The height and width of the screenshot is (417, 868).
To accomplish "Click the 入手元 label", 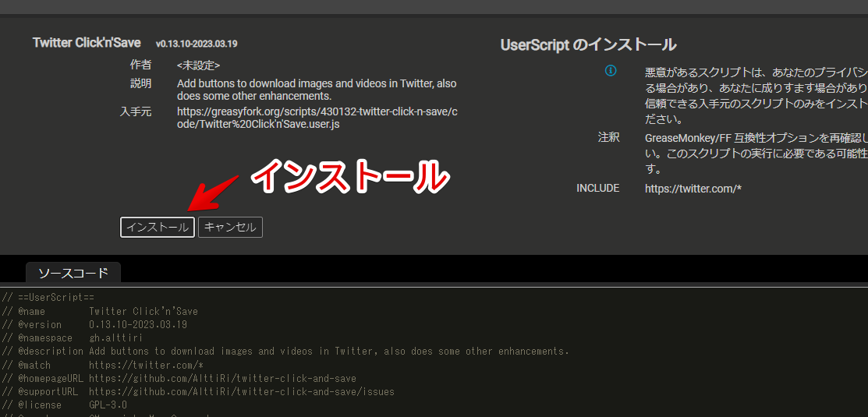I will 136,111.
